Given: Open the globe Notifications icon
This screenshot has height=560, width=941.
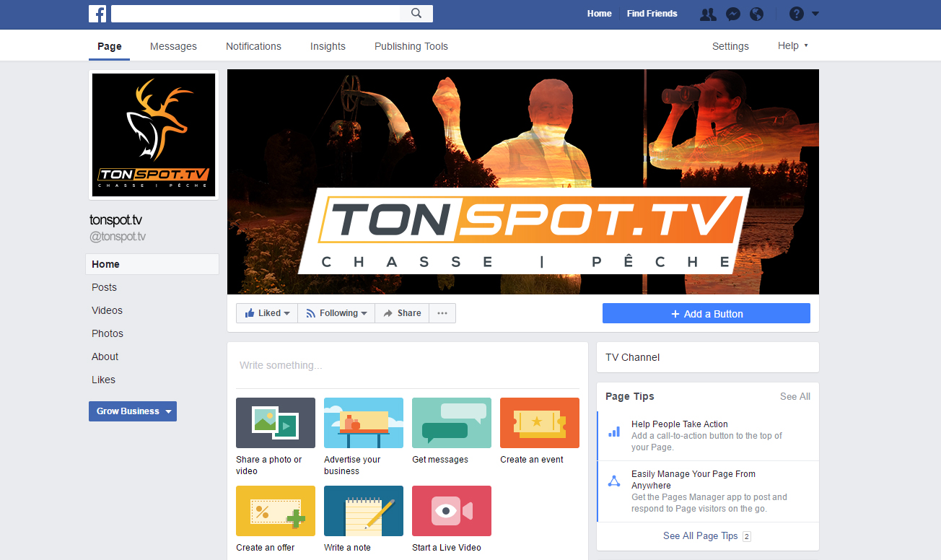Looking at the screenshot, I should [x=756, y=14].
